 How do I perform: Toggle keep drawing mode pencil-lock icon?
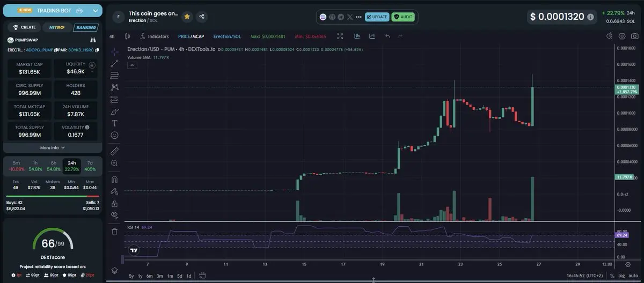click(x=114, y=191)
